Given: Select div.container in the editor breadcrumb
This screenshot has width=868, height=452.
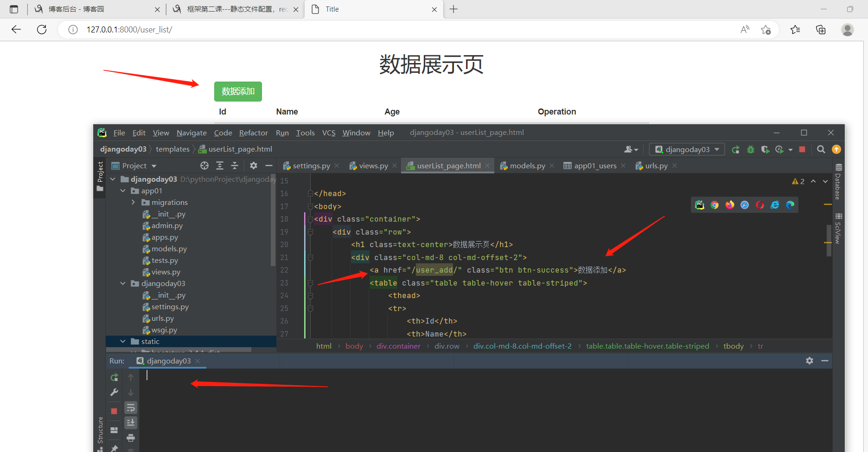Looking at the screenshot, I should point(398,346).
